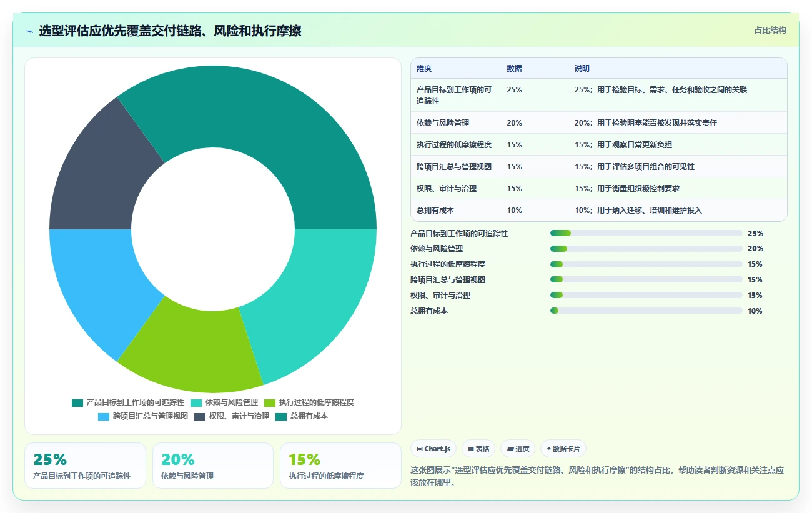Click the 权限、审计与治理 label in the progress list
The image size is (812, 513).
click(x=440, y=296)
